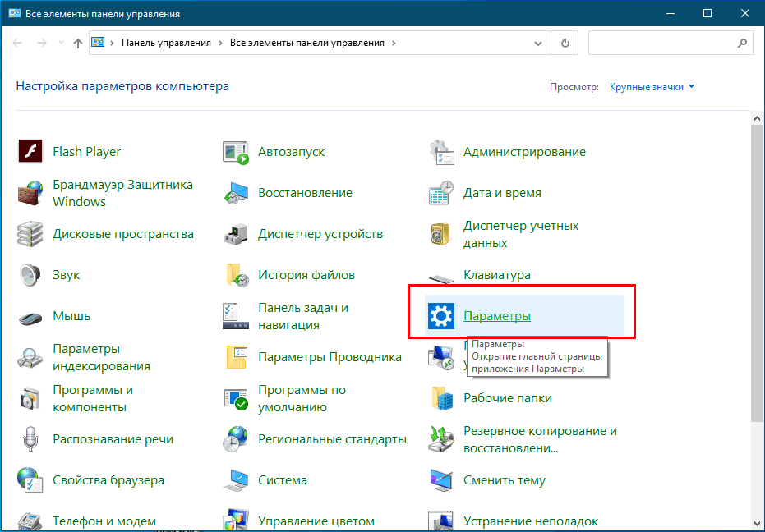The image size is (765, 532).
Task: Expand chevron after Все элементы панели управления
Action: pyautogui.click(x=394, y=43)
